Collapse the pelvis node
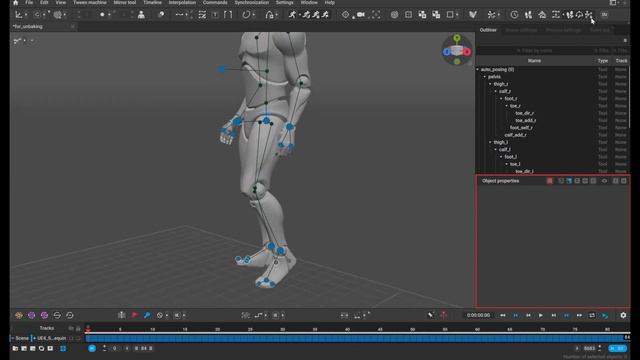Image resolution: width=640 pixels, height=360 pixels. (485, 77)
